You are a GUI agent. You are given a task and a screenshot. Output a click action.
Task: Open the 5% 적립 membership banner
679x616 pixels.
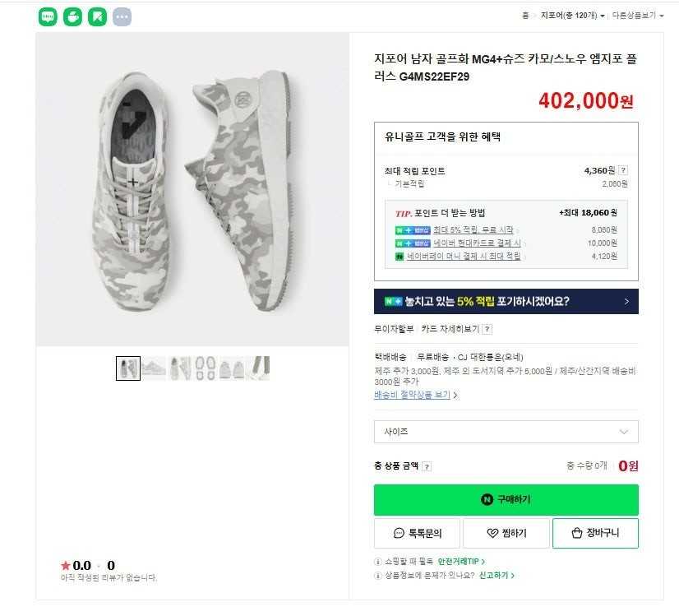[x=506, y=302]
